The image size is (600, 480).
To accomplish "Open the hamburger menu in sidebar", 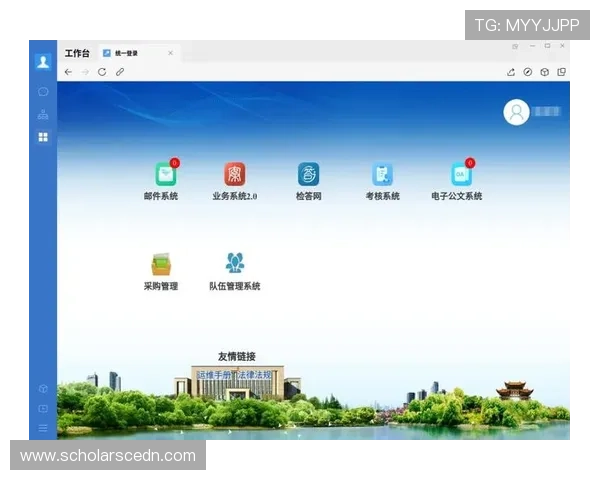I will point(43,428).
